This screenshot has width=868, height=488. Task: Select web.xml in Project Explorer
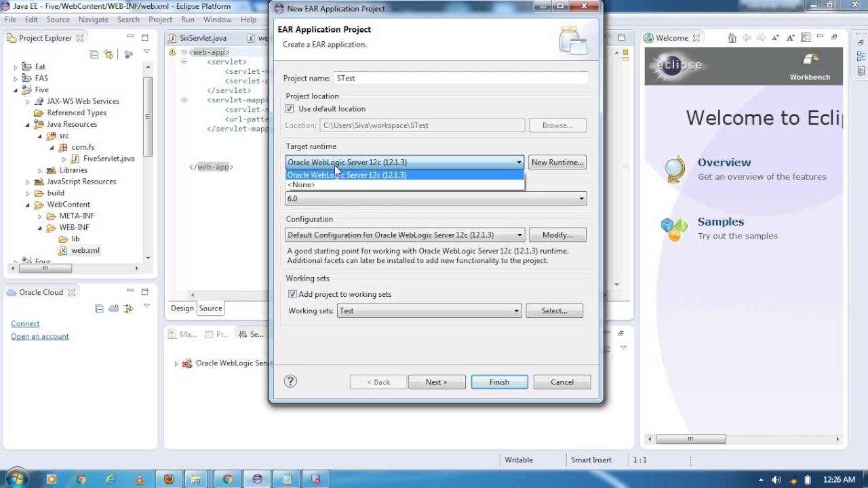[x=79, y=250]
